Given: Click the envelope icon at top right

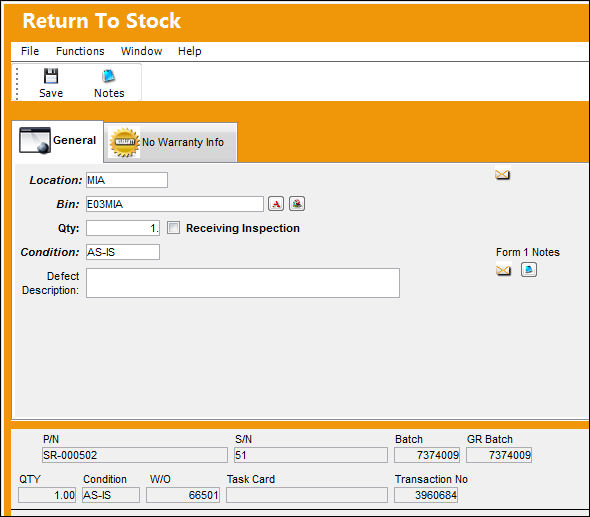Looking at the screenshot, I should 502,174.
